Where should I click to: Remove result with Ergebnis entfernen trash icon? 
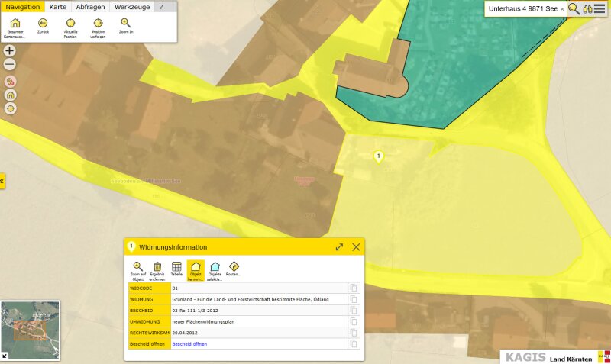point(157,267)
